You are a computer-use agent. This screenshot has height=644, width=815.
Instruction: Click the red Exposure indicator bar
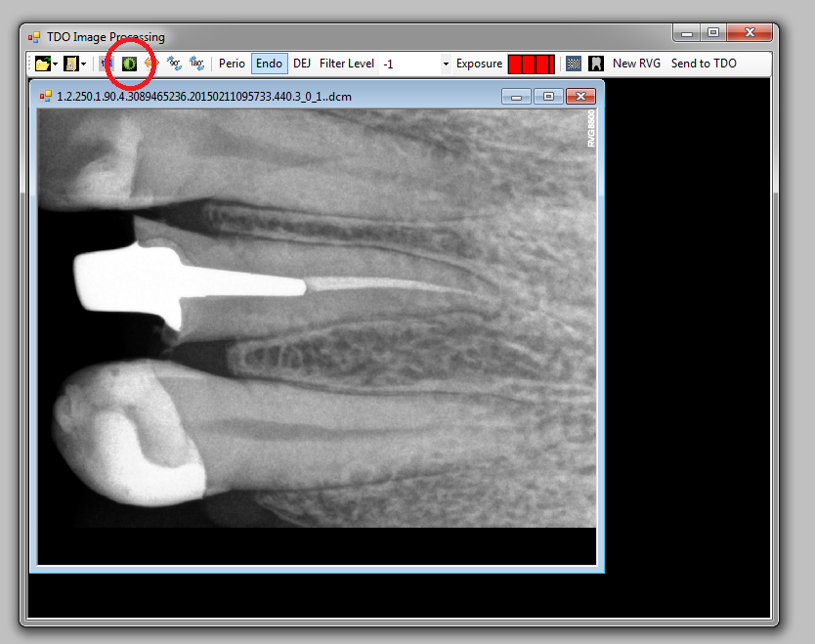(531, 64)
